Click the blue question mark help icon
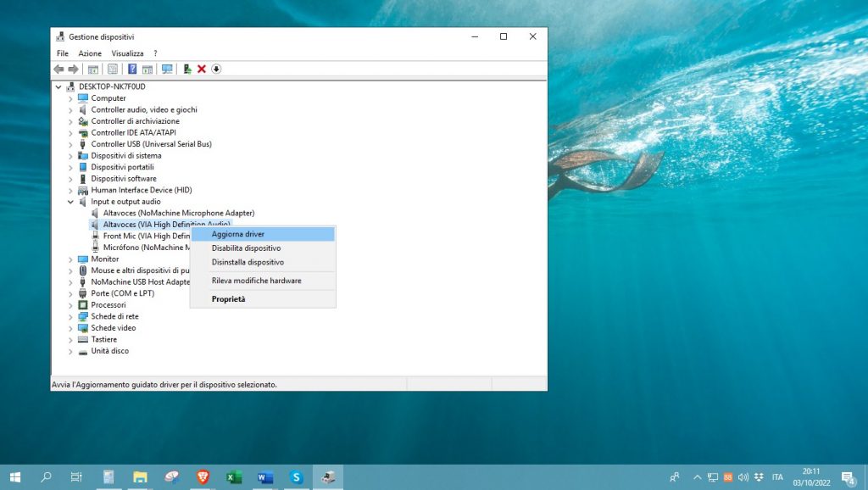 [132, 69]
